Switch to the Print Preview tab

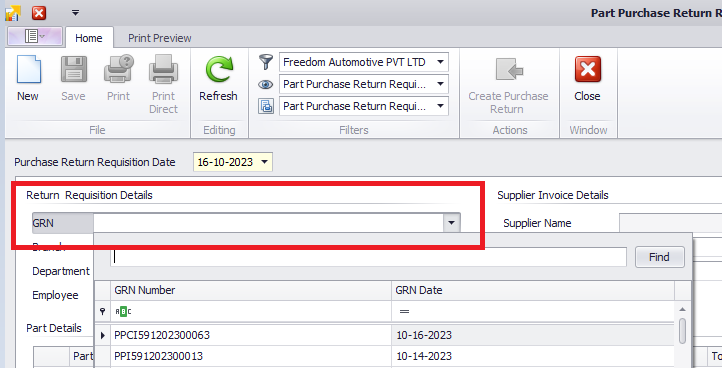[x=160, y=38]
